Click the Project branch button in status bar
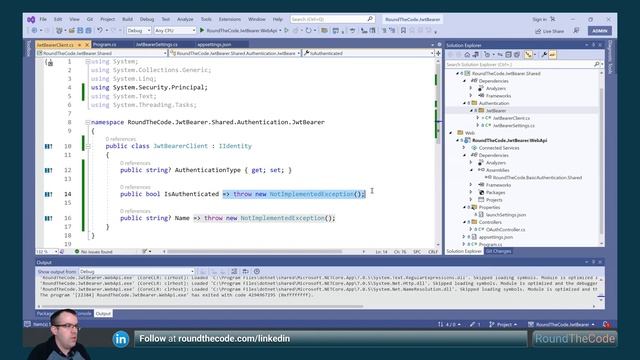 [503, 324]
